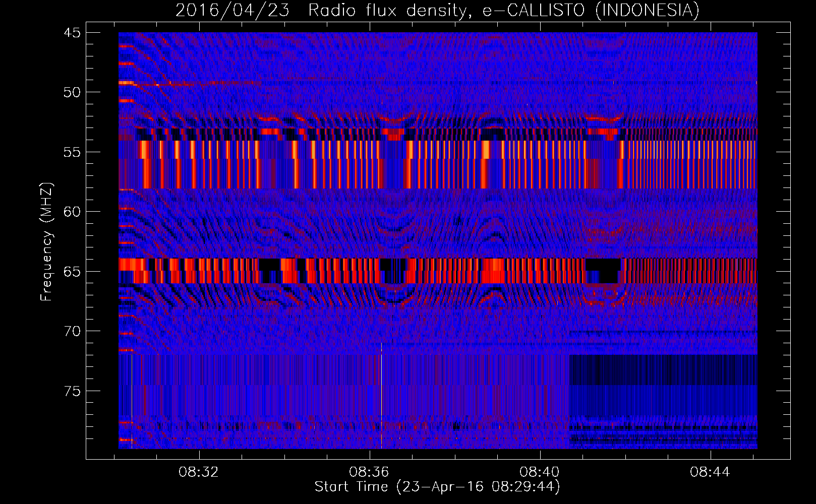Click the 60 frequency tick label

(x=72, y=212)
